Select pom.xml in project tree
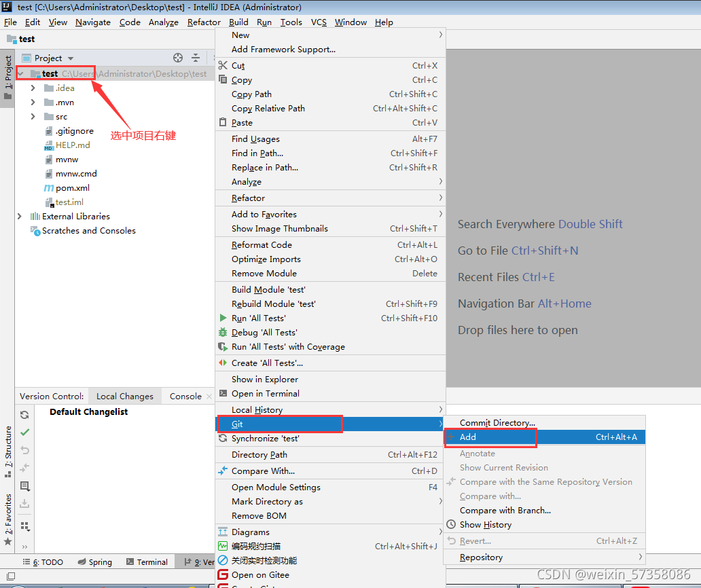Image resolution: width=701 pixels, height=588 pixels. coord(73,188)
